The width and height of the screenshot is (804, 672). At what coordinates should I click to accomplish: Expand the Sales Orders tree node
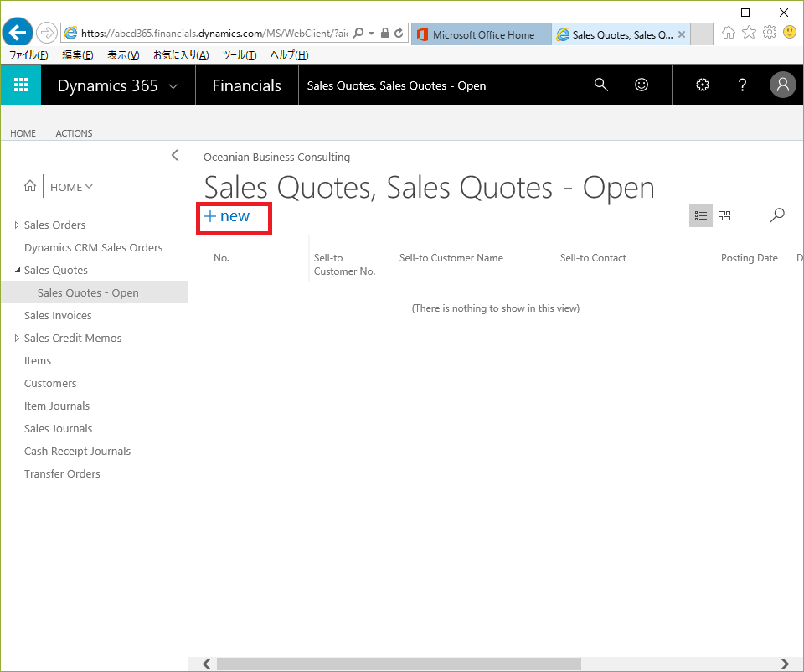pyautogui.click(x=17, y=225)
